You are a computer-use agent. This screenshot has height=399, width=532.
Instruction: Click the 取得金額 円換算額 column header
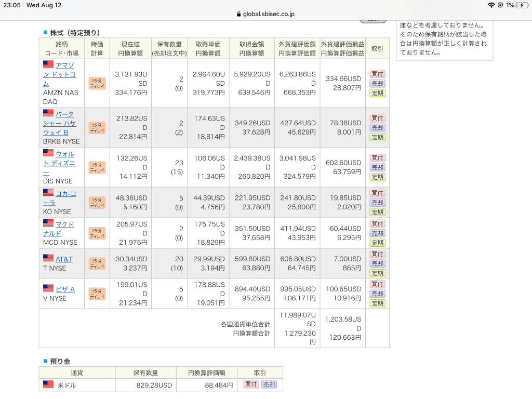252,48
